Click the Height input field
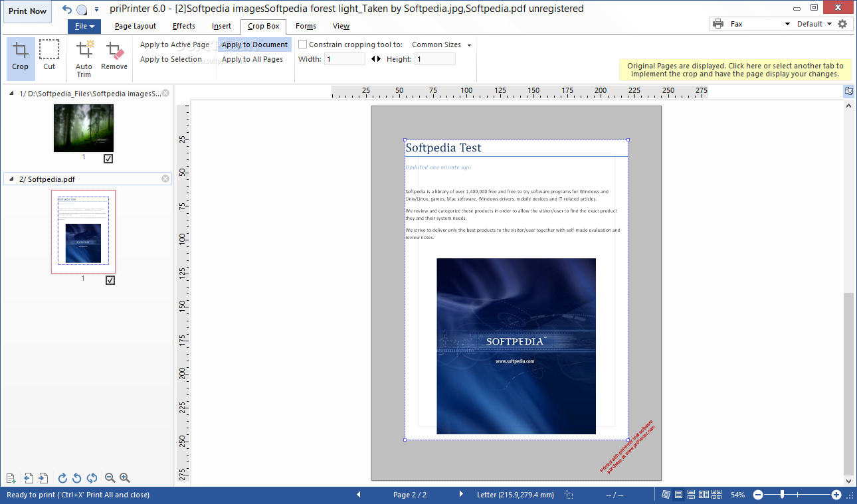857x504 pixels. coord(435,59)
